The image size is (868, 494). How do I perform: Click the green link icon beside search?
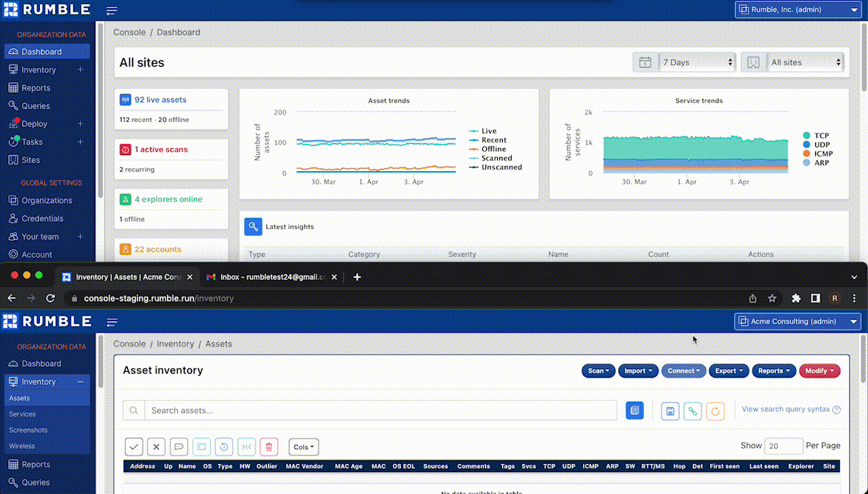[693, 411]
